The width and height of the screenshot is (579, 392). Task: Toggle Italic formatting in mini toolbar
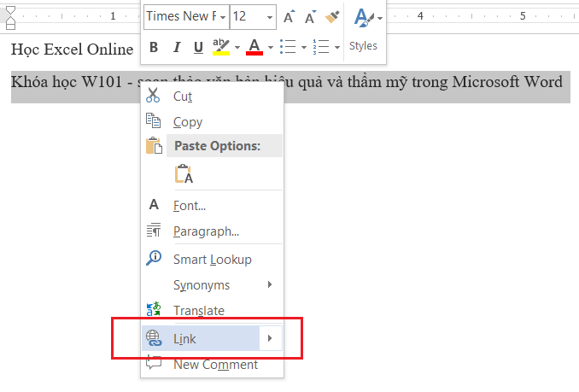point(177,47)
